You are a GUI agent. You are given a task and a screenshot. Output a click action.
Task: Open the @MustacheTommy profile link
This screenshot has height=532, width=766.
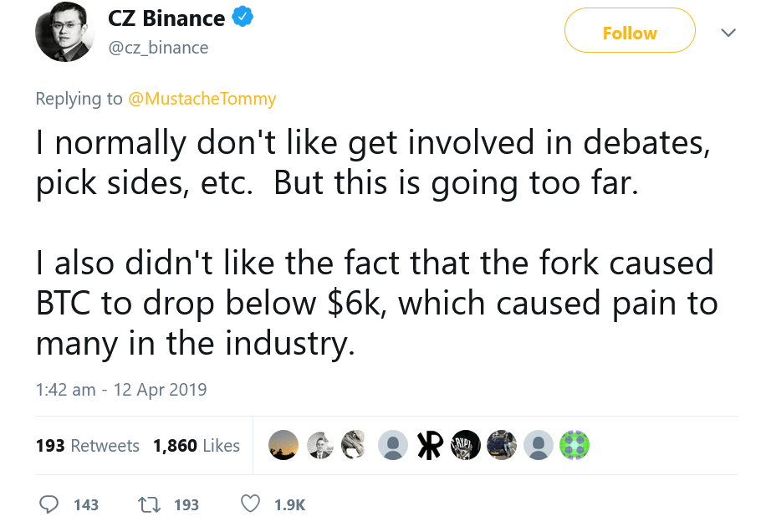click(202, 98)
